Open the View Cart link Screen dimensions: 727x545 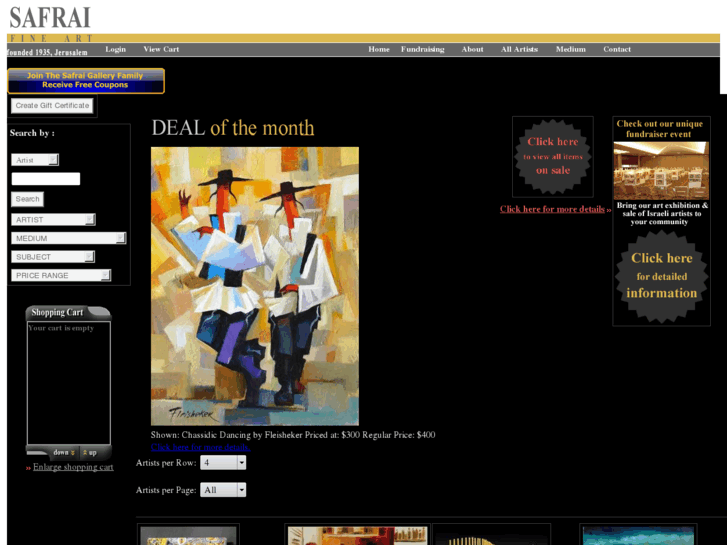pyautogui.click(x=161, y=49)
